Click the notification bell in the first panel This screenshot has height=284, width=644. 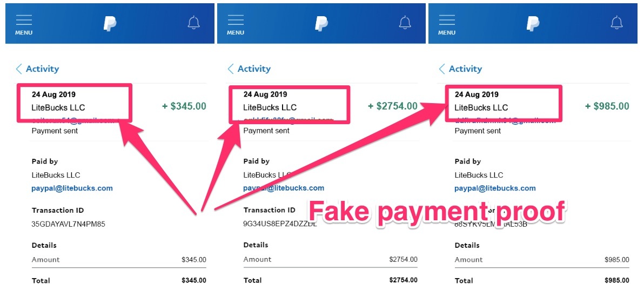click(194, 23)
